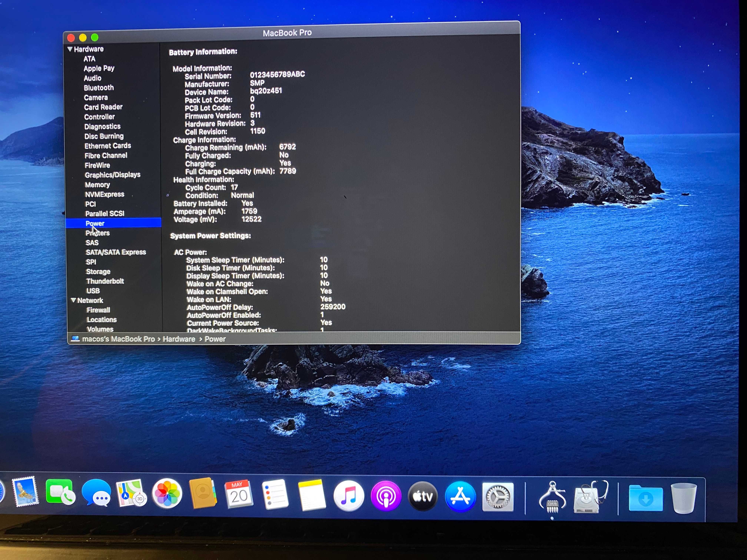Open the Photos app icon

click(167, 494)
